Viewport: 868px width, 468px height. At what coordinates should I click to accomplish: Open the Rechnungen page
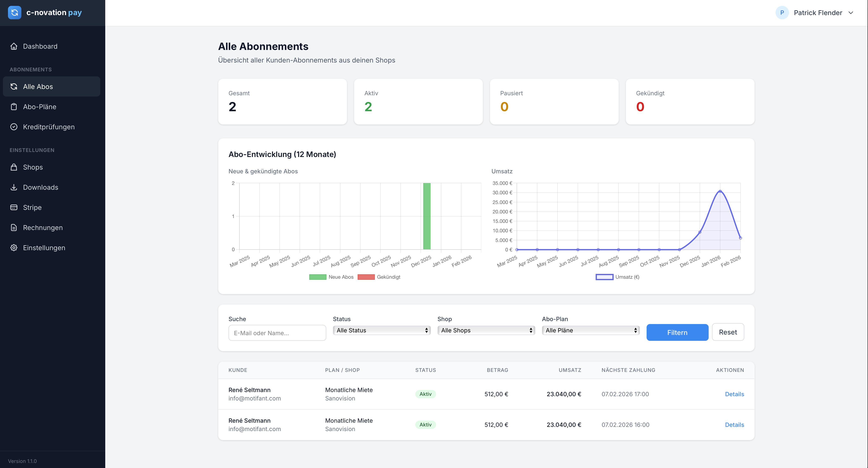pos(52,227)
